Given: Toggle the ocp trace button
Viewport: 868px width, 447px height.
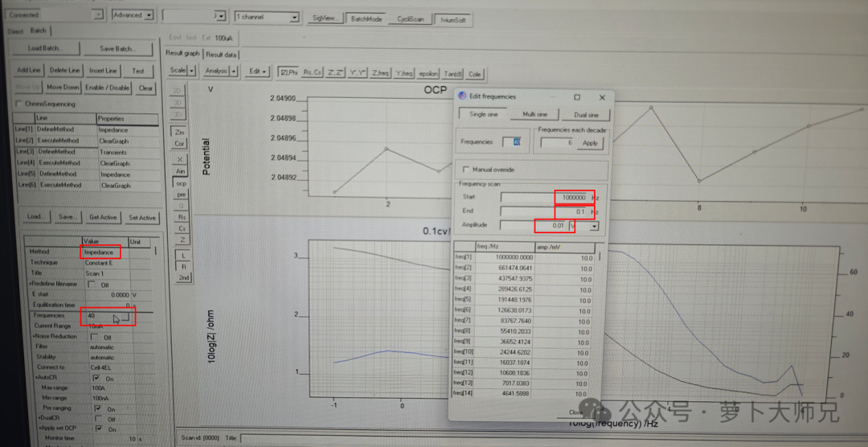Looking at the screenshot, I should (181, 182).
